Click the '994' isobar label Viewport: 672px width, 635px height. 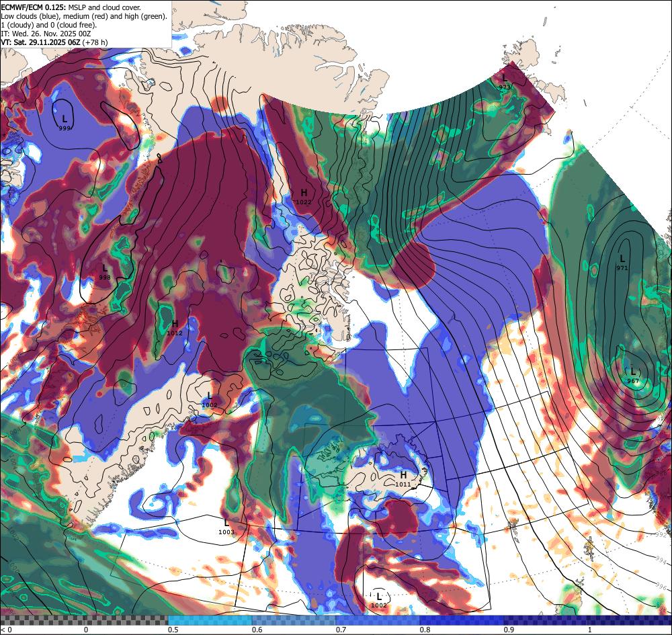click(x=661, y=560)
